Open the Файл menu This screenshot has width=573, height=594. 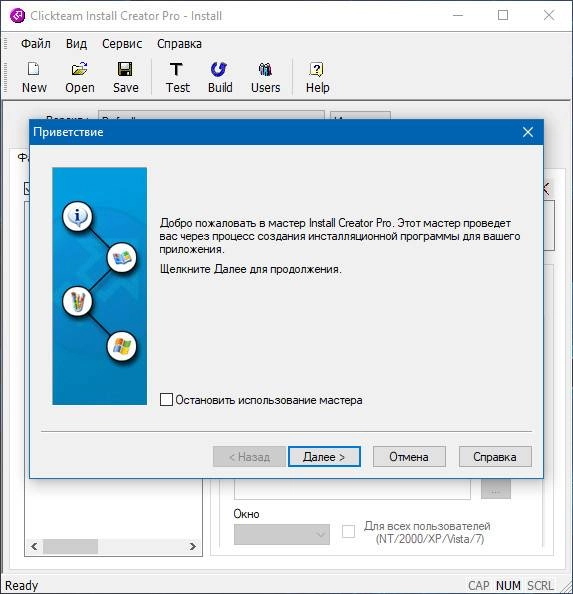36,44
